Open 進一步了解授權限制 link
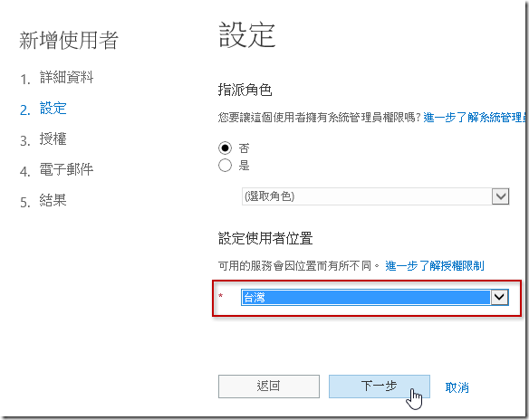The height and width of the screenshot is (420, 529). 435,266
